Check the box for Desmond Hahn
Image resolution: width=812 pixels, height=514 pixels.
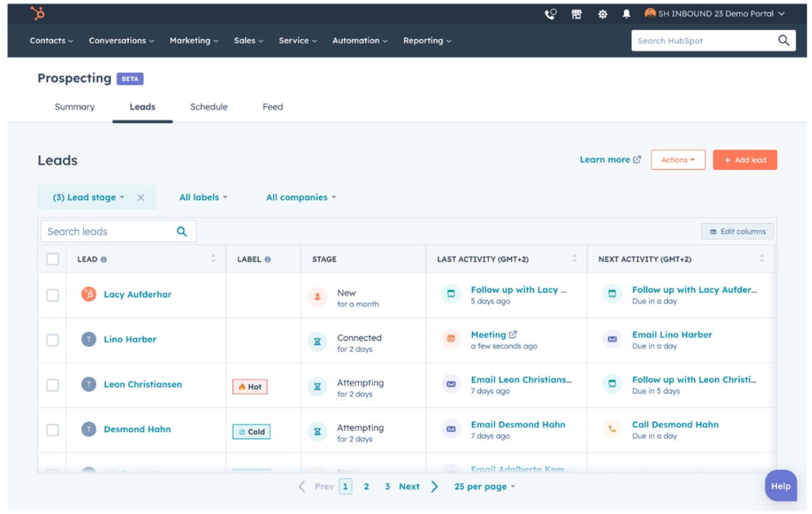point(53,430)
